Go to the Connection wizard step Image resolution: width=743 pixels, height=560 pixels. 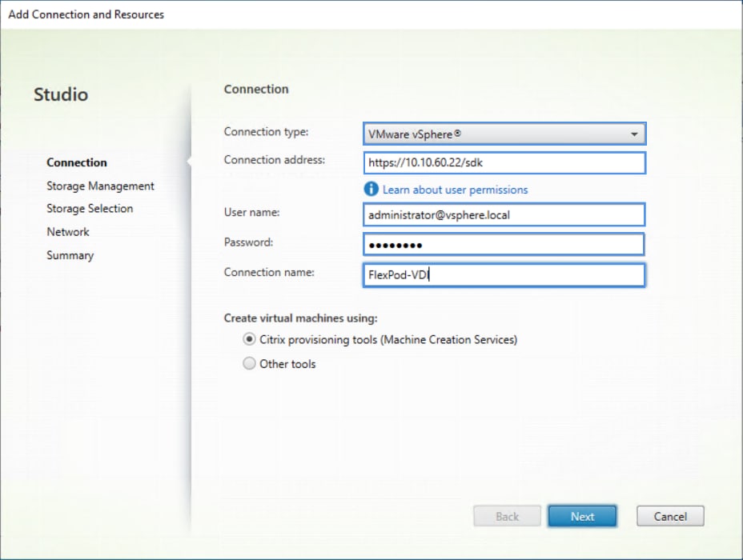tap(77, 162)
